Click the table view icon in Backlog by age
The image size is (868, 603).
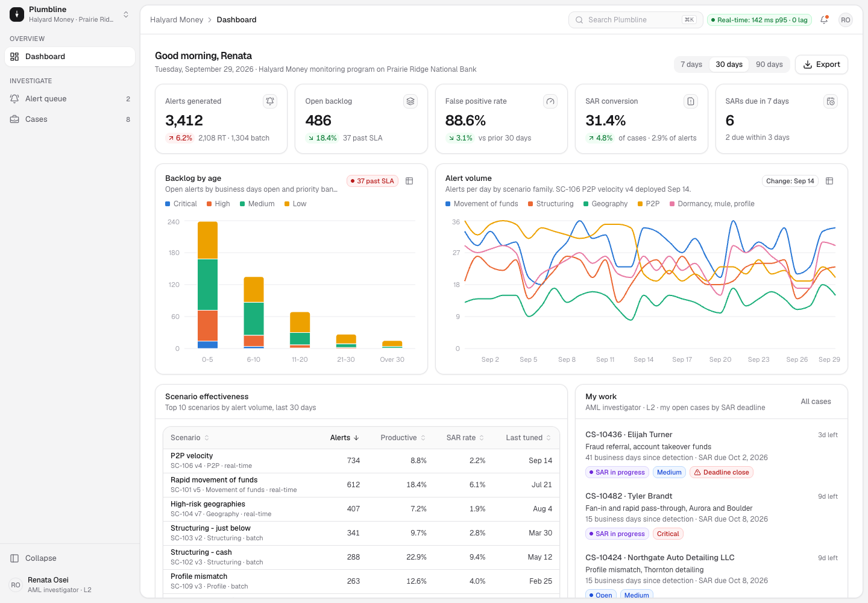pyautogui.click(x=409, y=181)
